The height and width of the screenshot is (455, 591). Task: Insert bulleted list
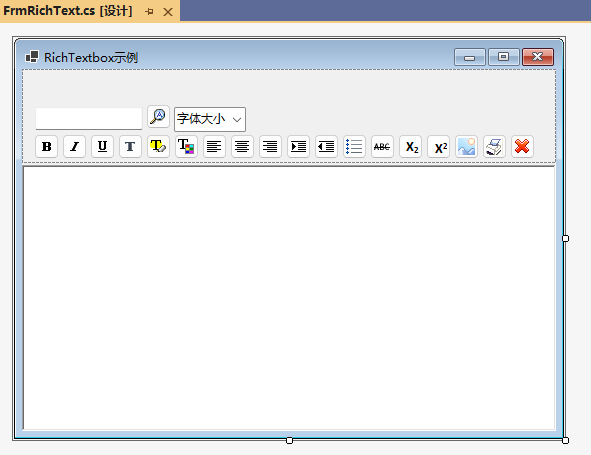click(354, 147)
